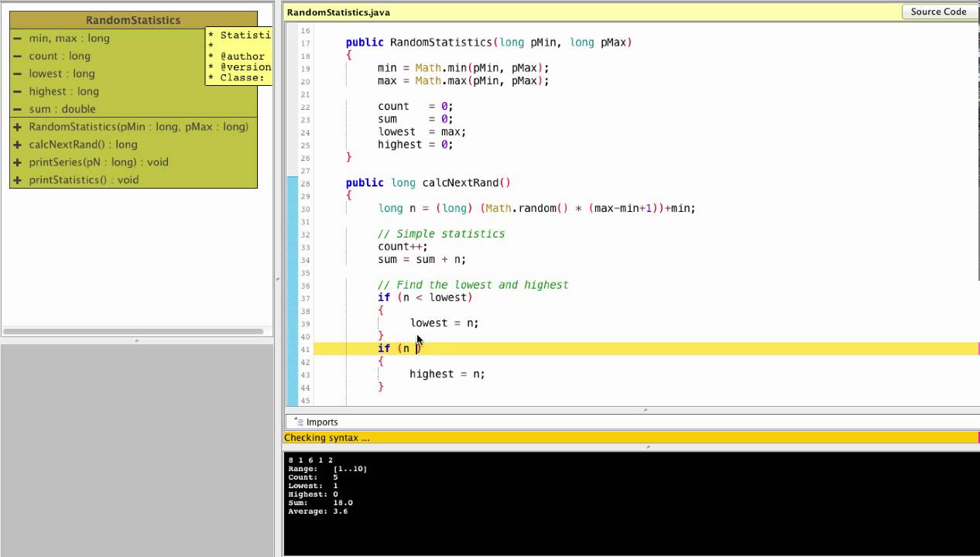
Task: Click the minus icon beside highest : long
Action: (17, 91)
